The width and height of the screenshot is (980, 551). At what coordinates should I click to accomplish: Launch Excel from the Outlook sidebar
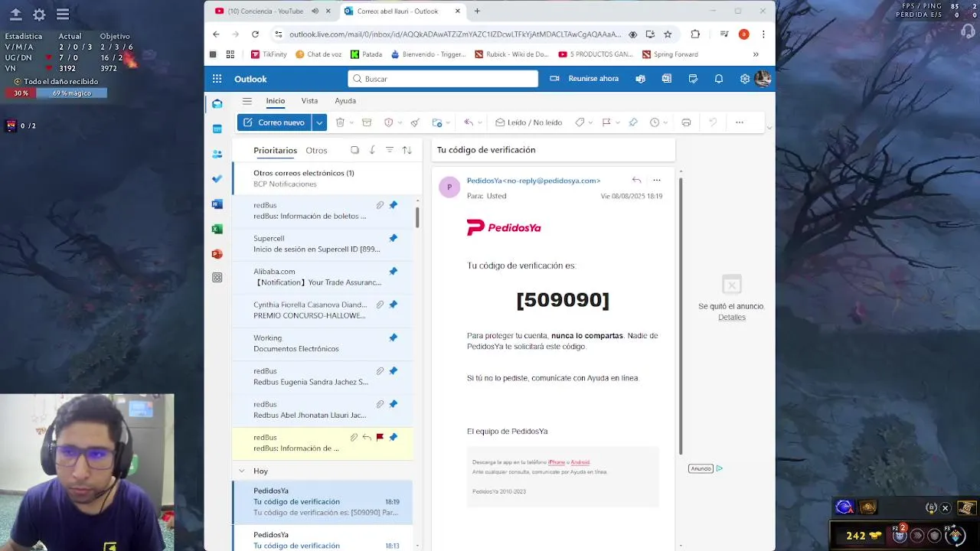click(x=217, y=229)
